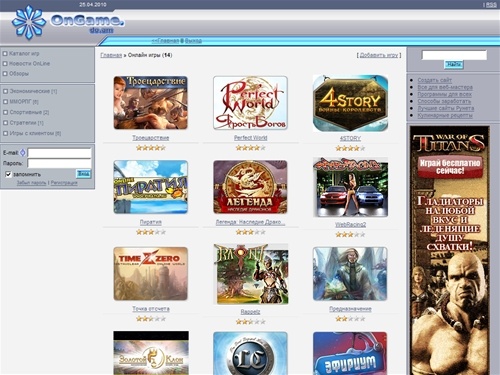
Task: Click the War of Titans banner
Action: [450, 250]
